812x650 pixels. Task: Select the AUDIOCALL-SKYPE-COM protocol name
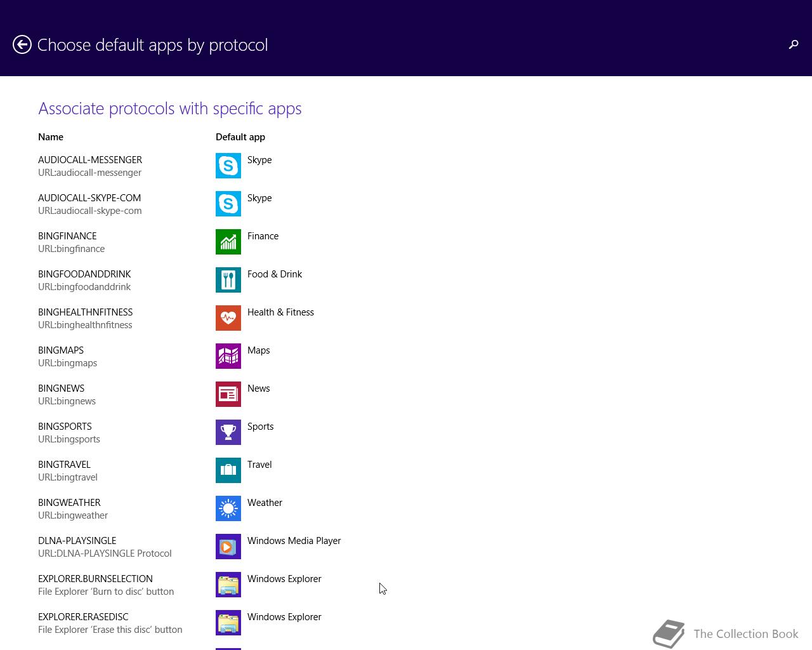(89, 198)
